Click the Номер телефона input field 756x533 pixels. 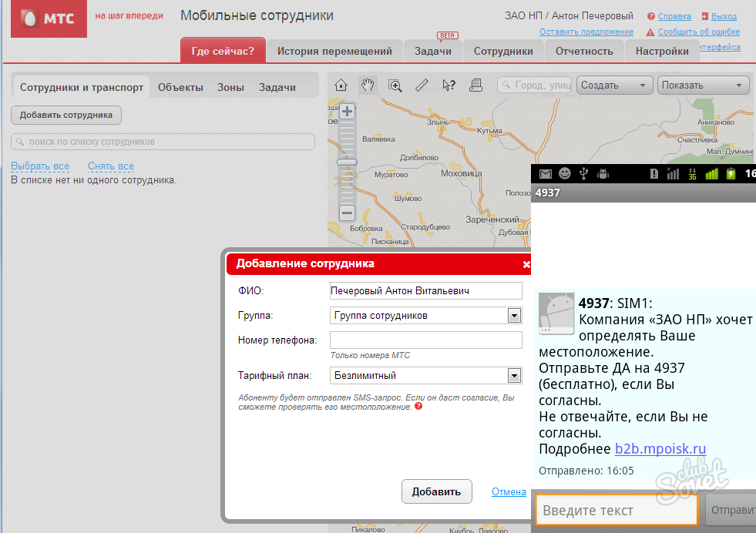coord(425,340)
